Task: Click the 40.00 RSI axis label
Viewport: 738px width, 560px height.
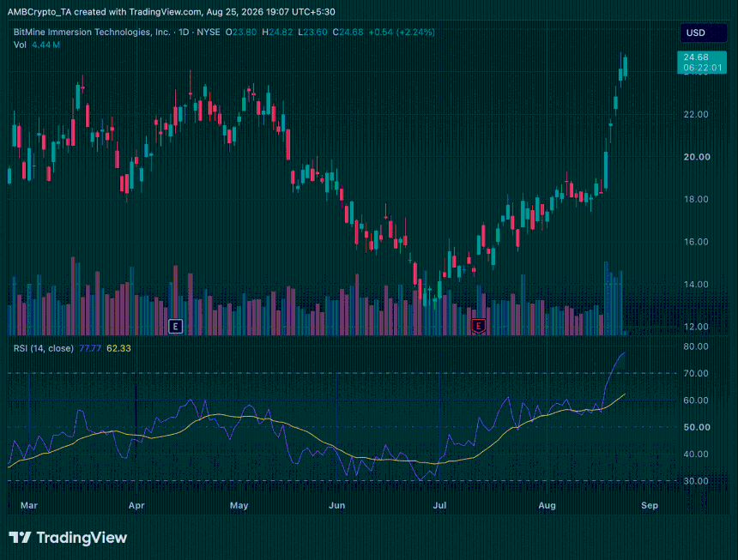Action: pyautogui.click(x=696, y=454)
